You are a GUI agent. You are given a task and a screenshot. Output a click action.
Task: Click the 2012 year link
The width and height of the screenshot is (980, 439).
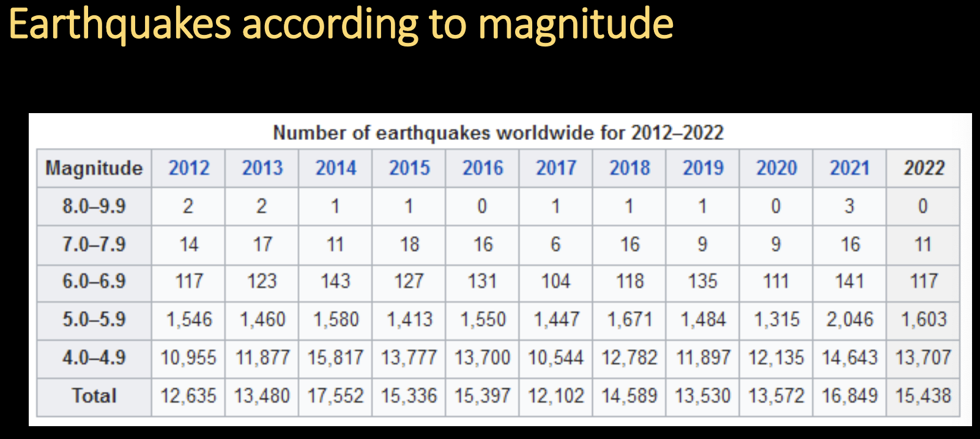188,168
